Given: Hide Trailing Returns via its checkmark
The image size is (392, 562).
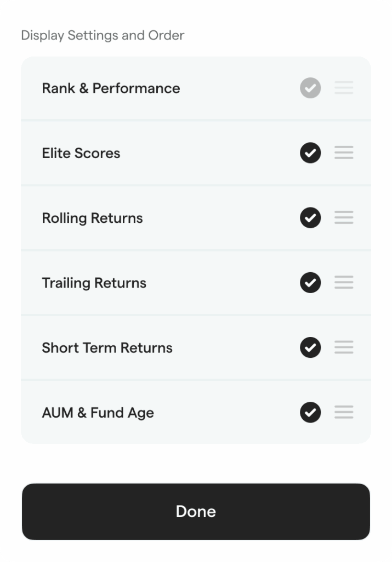Looking at the screenshot, I should coord(310,283).
